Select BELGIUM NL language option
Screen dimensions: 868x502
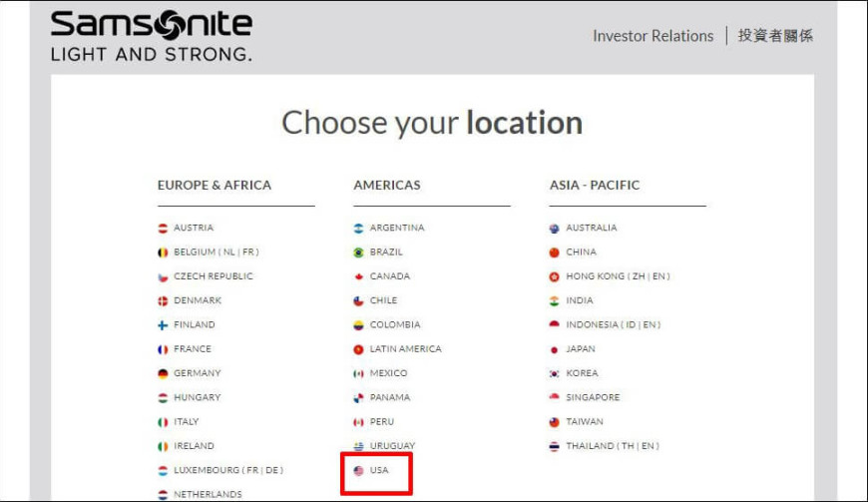228,251
